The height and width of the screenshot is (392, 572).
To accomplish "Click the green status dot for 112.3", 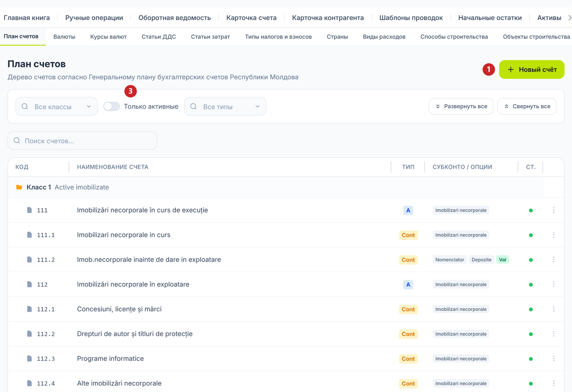I will (x=531, y=359).
